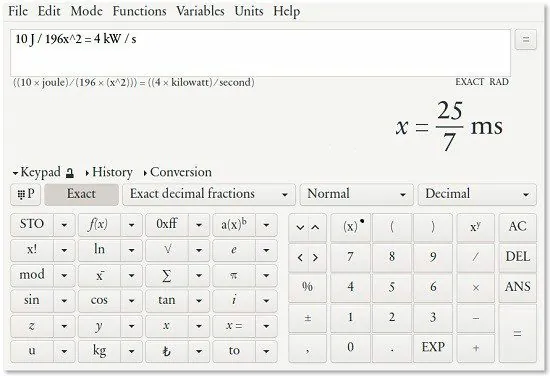Expand the Conversion section
Image resolution: width=550 pixels, height=376 pixels.
pos(177,172)
